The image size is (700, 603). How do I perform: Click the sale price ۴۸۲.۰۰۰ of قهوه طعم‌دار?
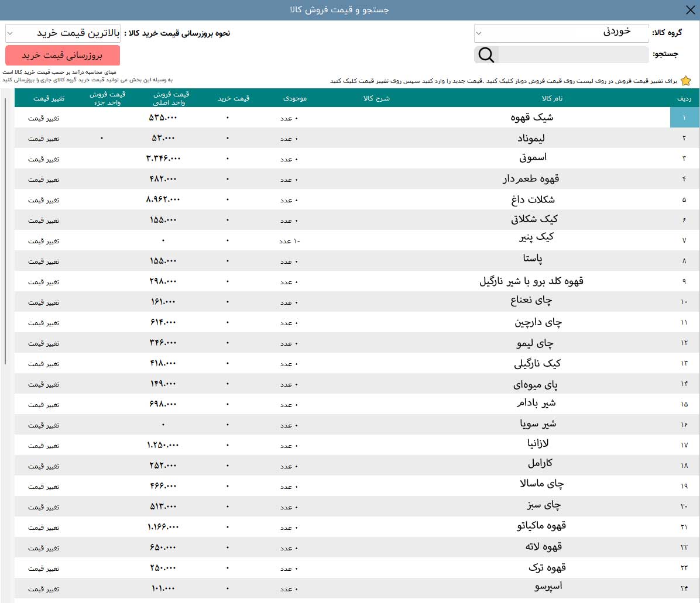(163, 179)
